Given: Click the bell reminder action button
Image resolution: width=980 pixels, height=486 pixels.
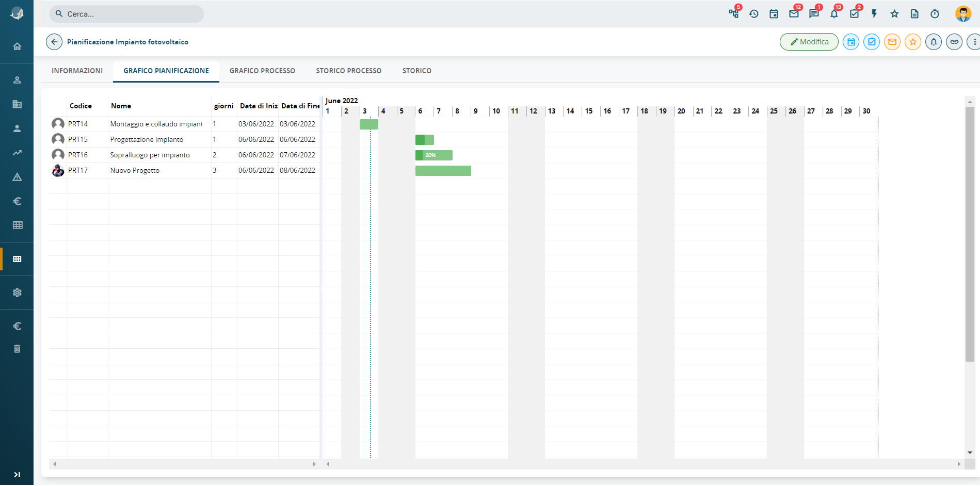Looking at the screenshot, I should point(934,42).
